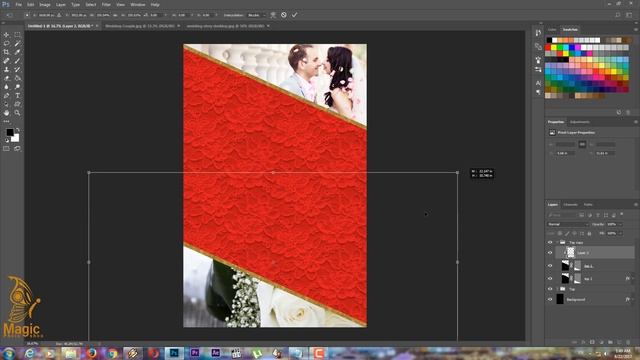Viewport: 640px width, 360px height.
Task: Select the Lasso tool
Action: click(6, 44)
